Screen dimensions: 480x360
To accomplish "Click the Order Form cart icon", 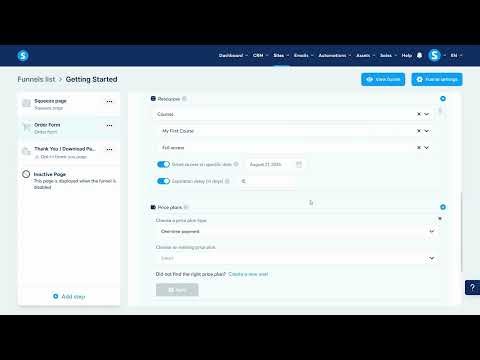I will (26, 127).
